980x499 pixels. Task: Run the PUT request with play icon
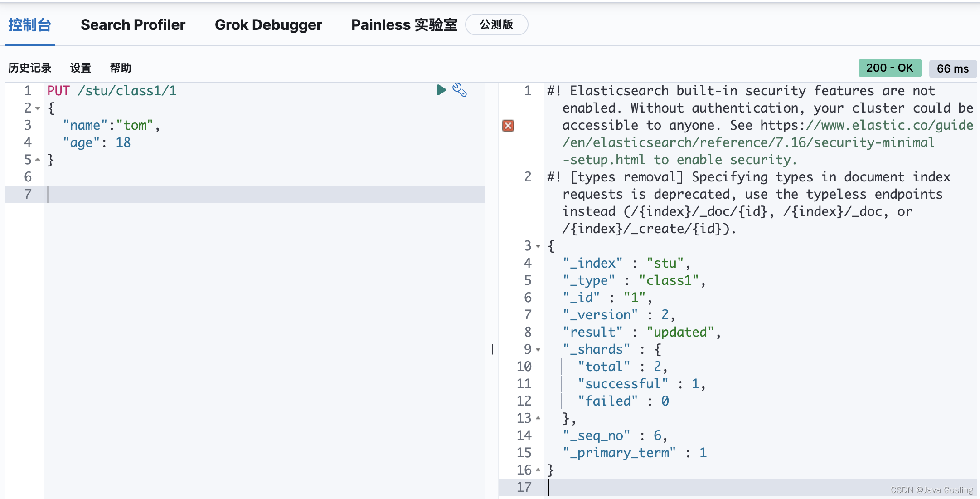441,90
